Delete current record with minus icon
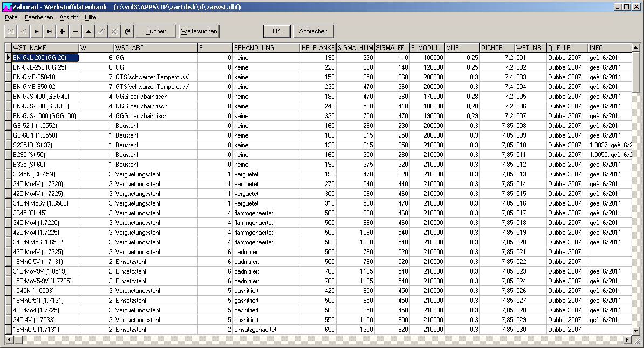This screenshot has width=644, height=348. coord(76,31)
